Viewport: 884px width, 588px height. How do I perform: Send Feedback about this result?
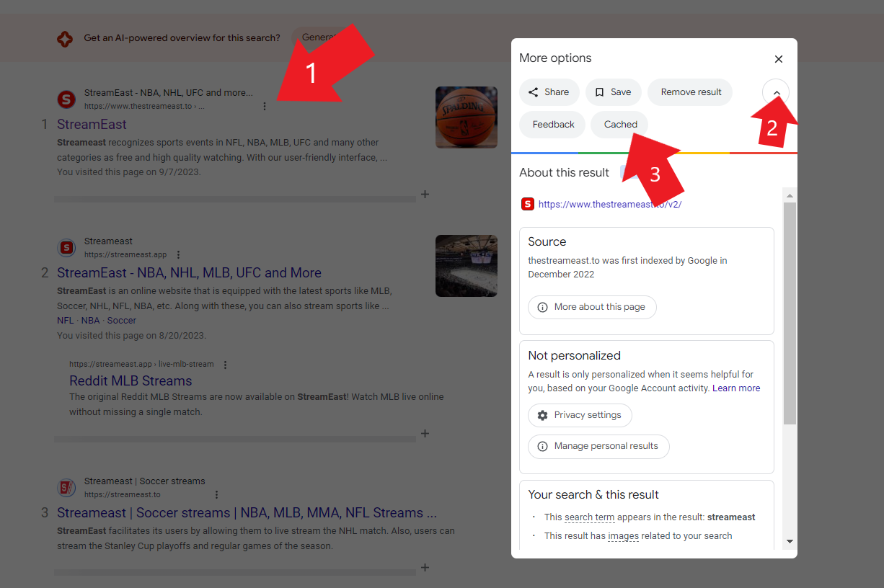coord(552,124)
